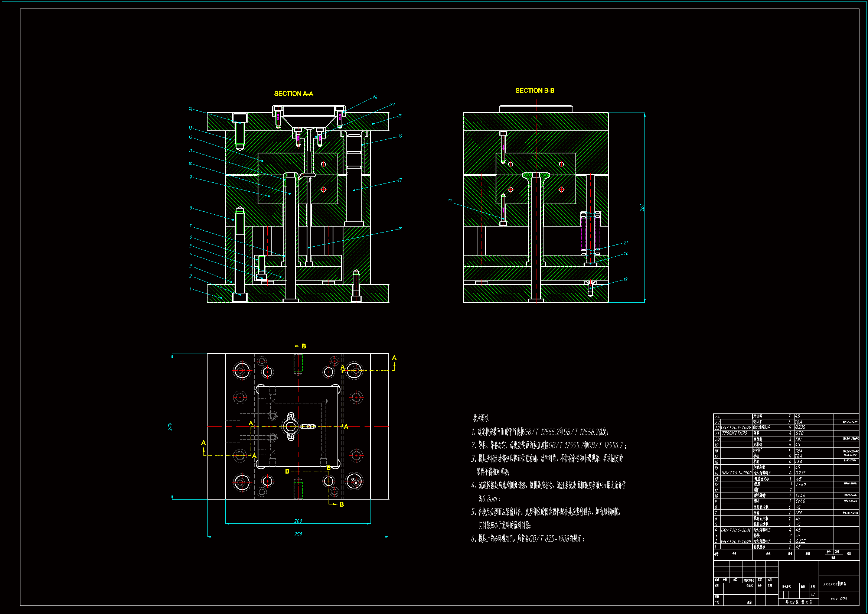The image size is (868, 614).
Task: Click the TF50X27X90 entry in parts list
Action: 734,433
